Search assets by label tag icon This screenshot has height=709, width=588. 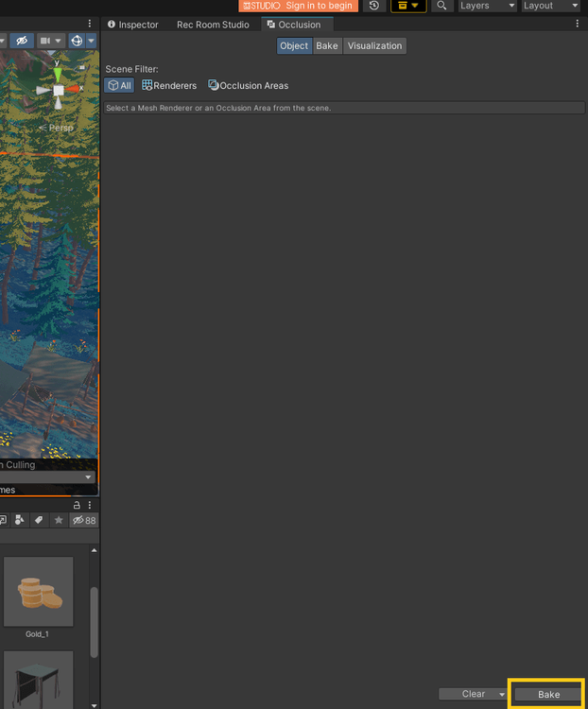coord(39,520)
